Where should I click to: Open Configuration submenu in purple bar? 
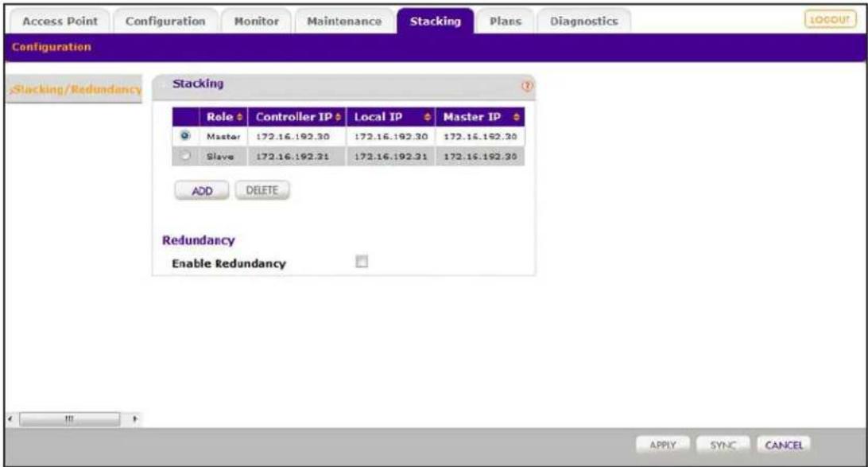tap(52, 47)
